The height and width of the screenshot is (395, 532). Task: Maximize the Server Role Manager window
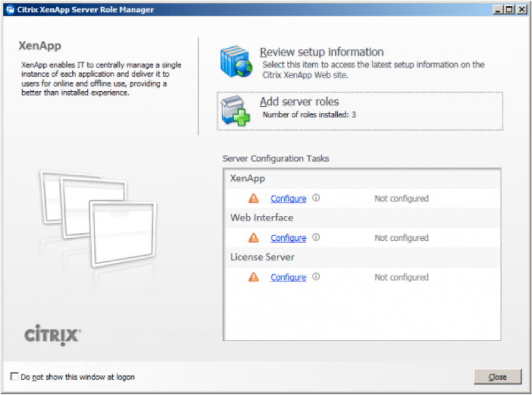509,9
